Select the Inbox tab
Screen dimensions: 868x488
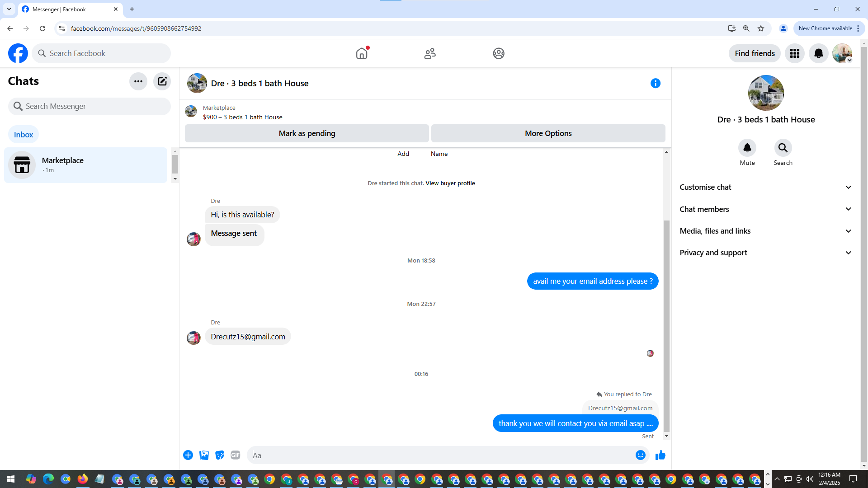pos(24,135)
